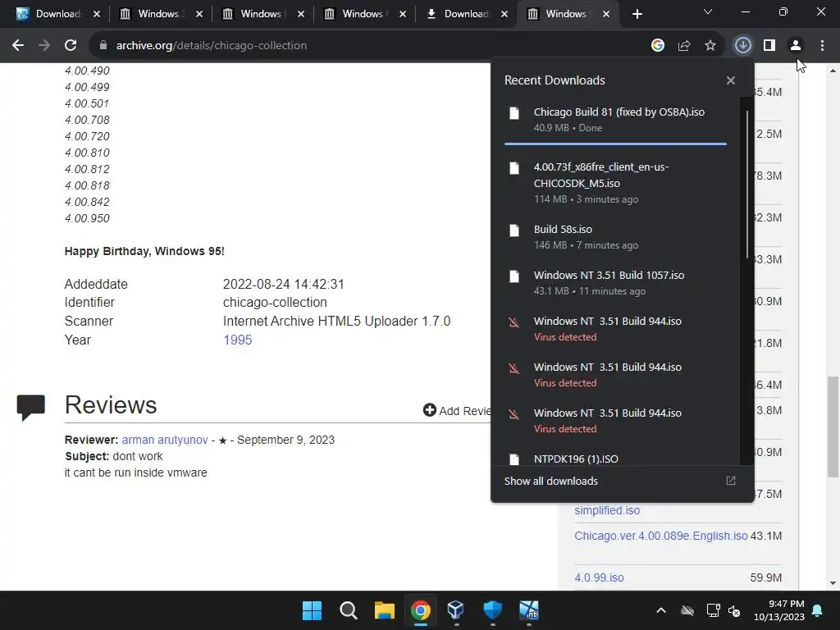The height and width of the screenshot is (630, 840).
Task: Expand the system tray hidden icons chevron
Action: tap(661, 610)
